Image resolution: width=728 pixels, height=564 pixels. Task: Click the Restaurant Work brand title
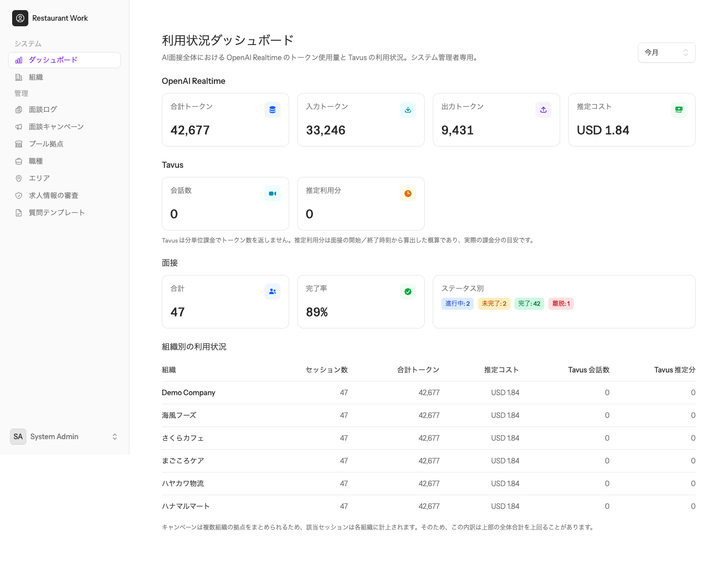(60, 18)
